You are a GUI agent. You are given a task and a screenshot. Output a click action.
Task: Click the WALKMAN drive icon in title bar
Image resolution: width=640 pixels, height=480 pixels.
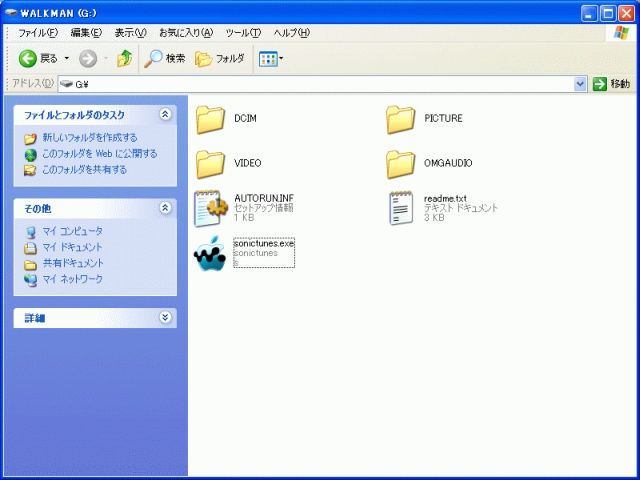(11, 13)
